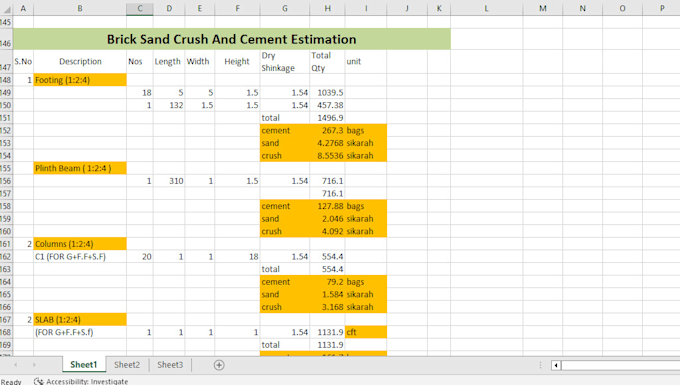Select the Dry Shinkage header cell
This screenshot has height=385, width=680.
click(285, 62)
